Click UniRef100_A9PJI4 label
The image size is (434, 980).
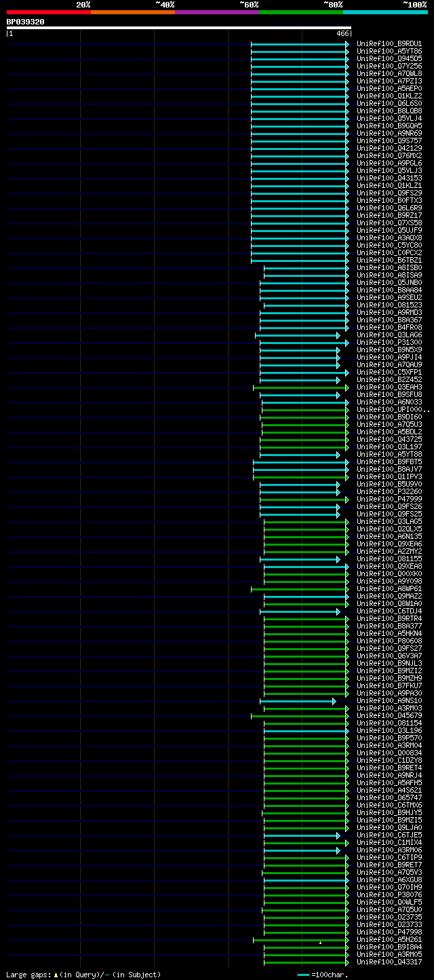389,358
